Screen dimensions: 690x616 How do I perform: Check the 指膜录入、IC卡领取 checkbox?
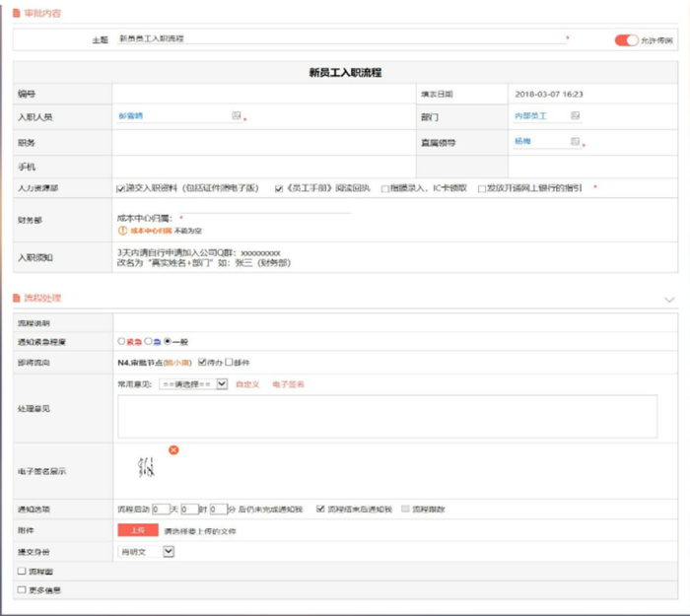tap(384, 187)
